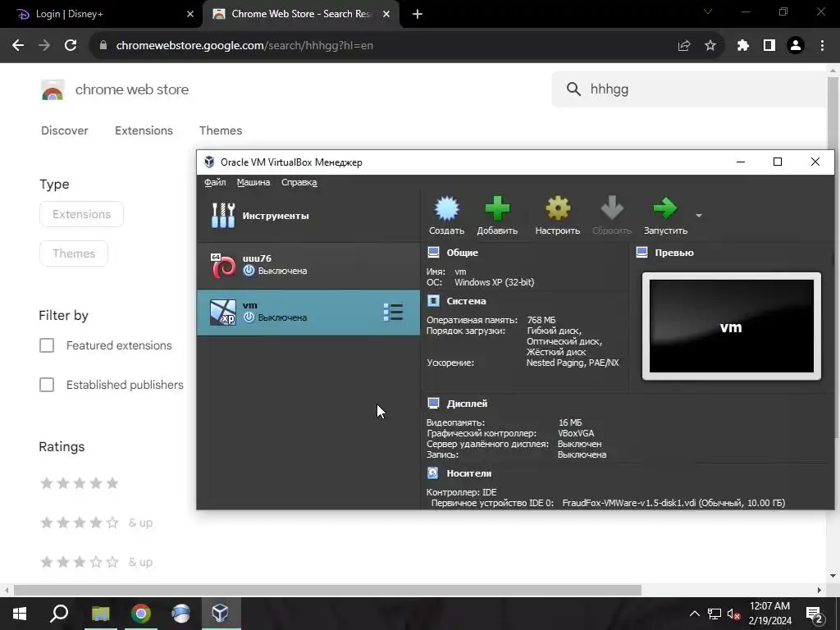Open the Справка menu
This screenshot has width=840, height=630.
[x=299, y=183]
